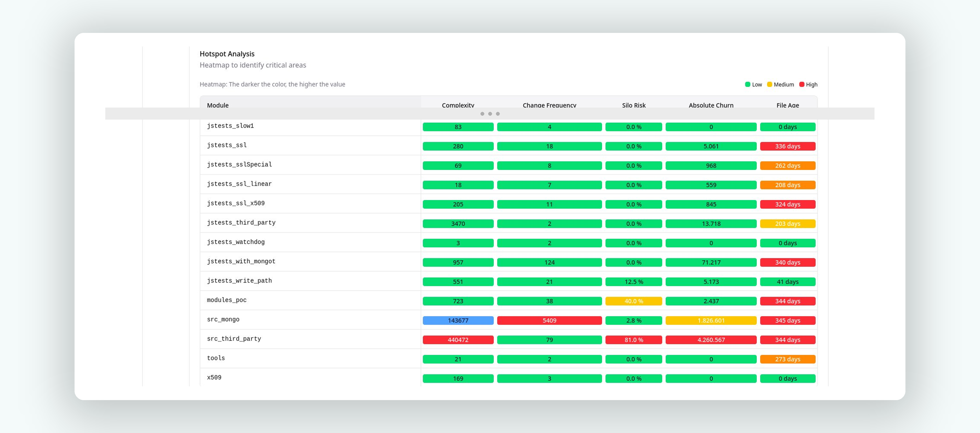Click the 79 change frequency cell
Screen dimensions: 980x433
coord(549,340)
